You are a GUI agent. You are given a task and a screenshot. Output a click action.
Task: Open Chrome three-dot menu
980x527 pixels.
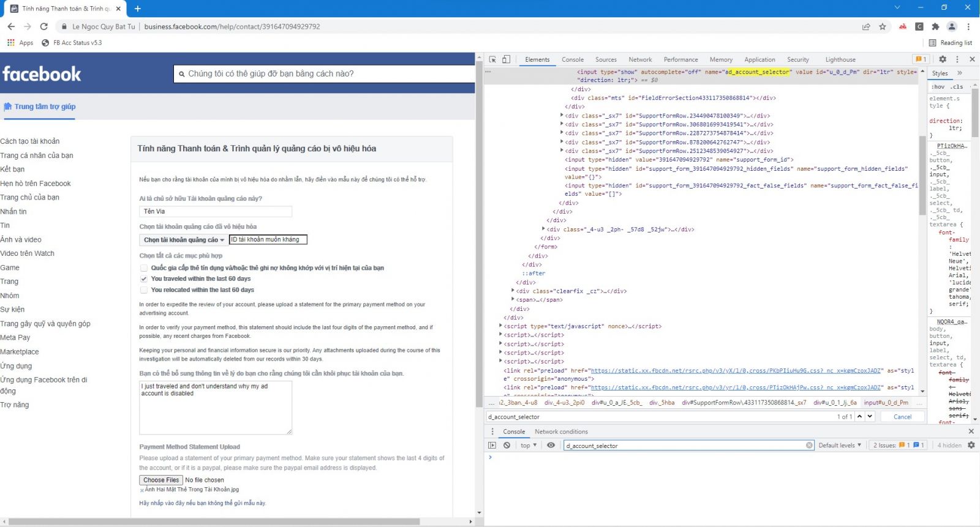(x=968, y=26)
